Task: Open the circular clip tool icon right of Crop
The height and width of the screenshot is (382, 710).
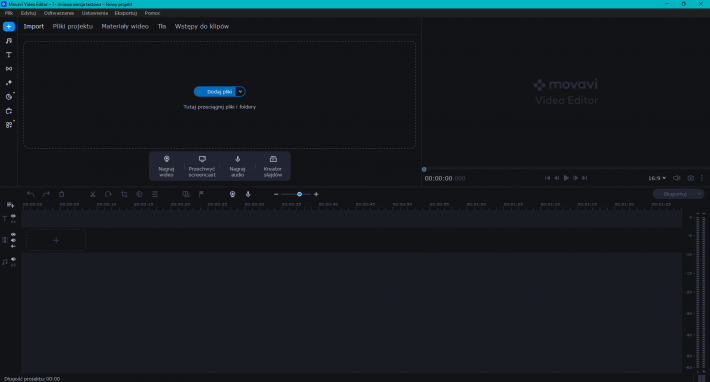Action: (139, 194)
